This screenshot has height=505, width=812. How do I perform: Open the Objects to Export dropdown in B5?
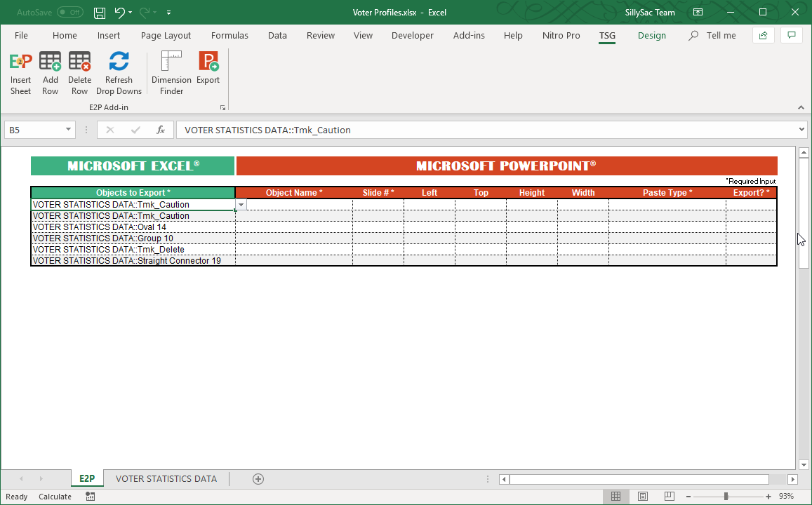pos(241,203)
